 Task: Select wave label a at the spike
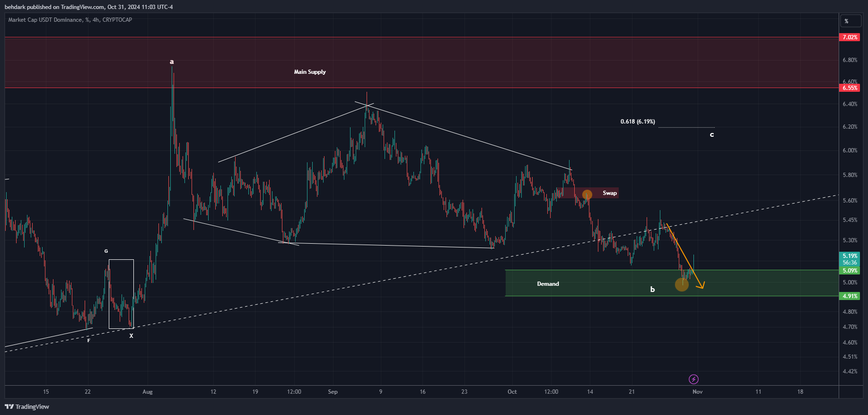coord(172,62)
